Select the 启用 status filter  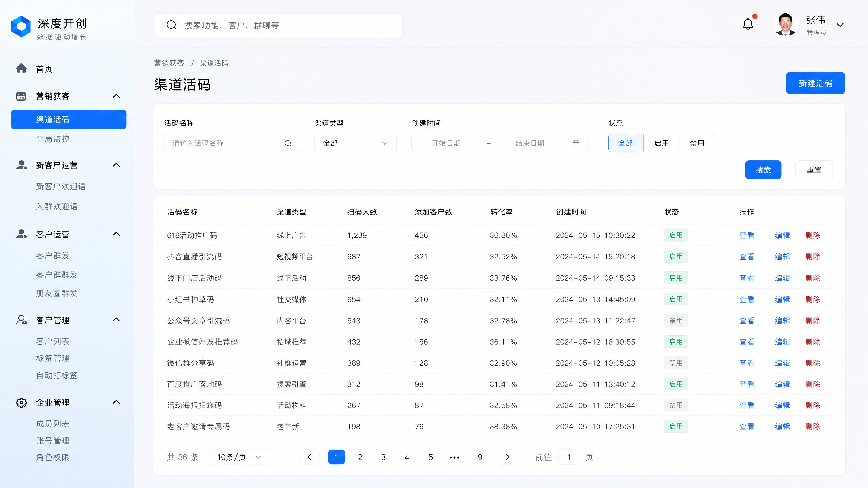pyautogui.click(x=661, y=143)
